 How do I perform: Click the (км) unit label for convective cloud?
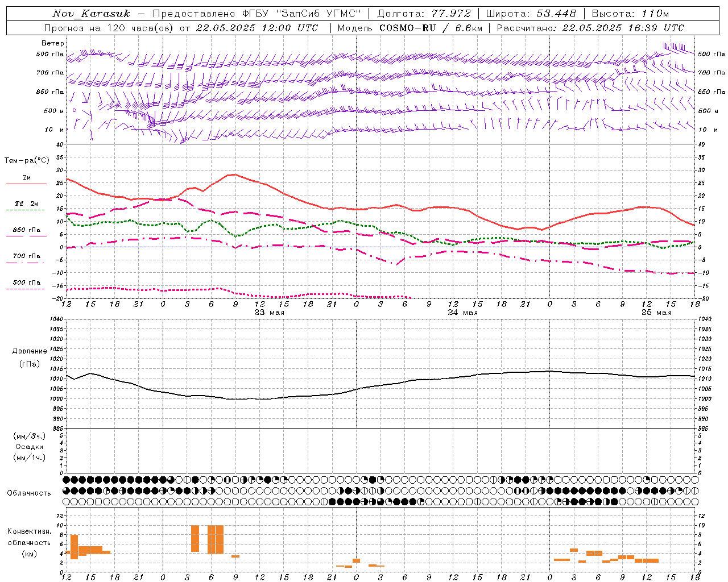pyautogui.click(x=31, y=554)
